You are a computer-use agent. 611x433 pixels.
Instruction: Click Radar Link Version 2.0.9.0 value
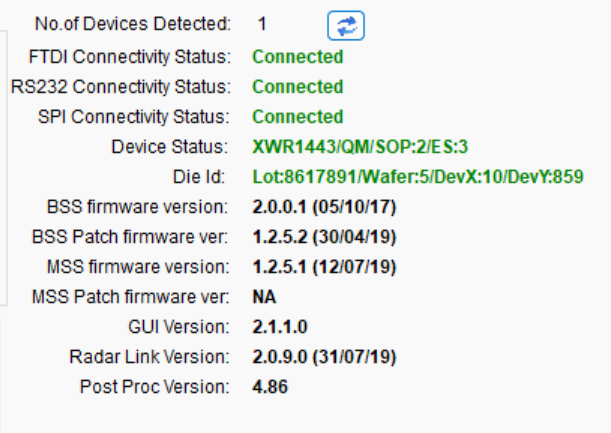324,357
